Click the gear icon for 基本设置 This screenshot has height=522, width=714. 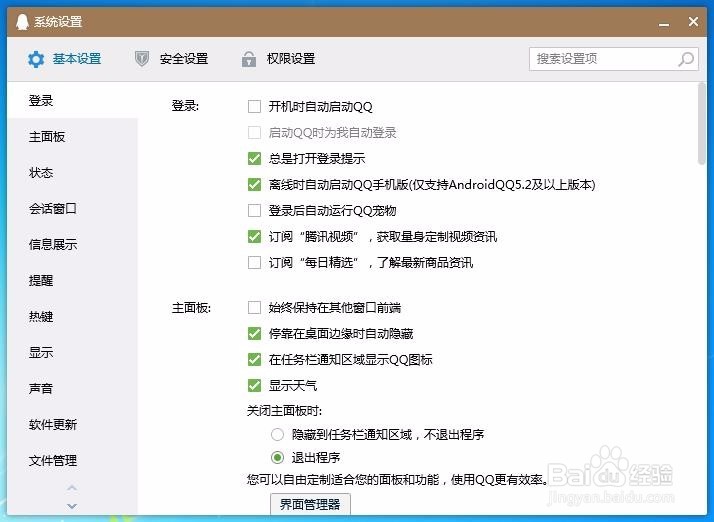[36, 59]
